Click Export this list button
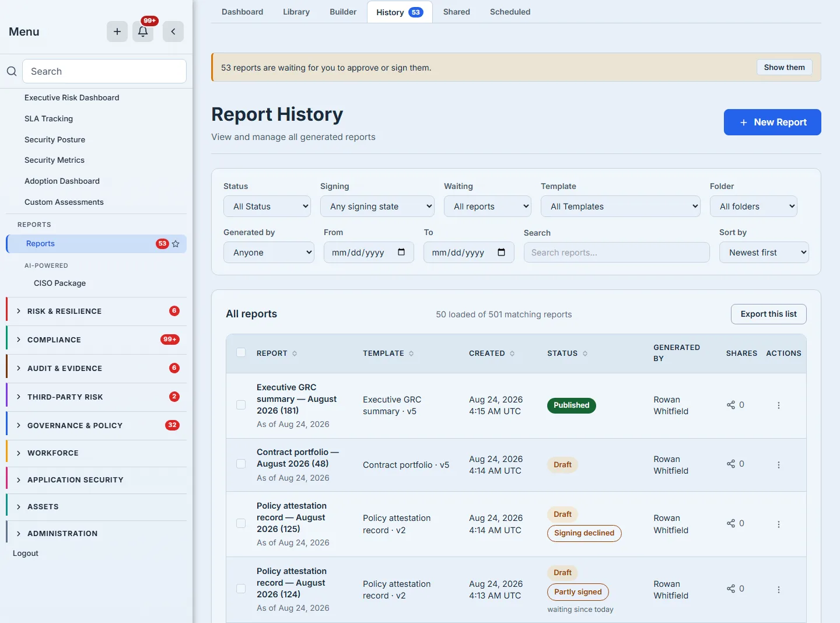This screenshot has width=840, height=623. 769,314
